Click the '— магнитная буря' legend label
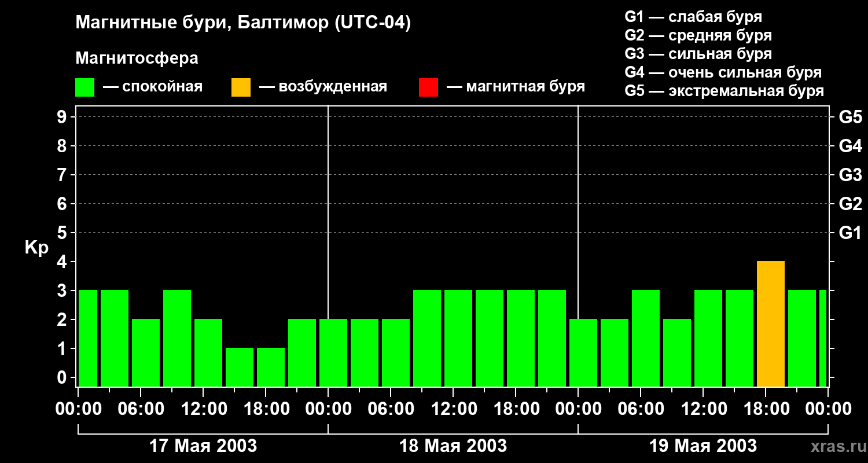This screenshot has width=868, height=463. (x=516, y=87)
